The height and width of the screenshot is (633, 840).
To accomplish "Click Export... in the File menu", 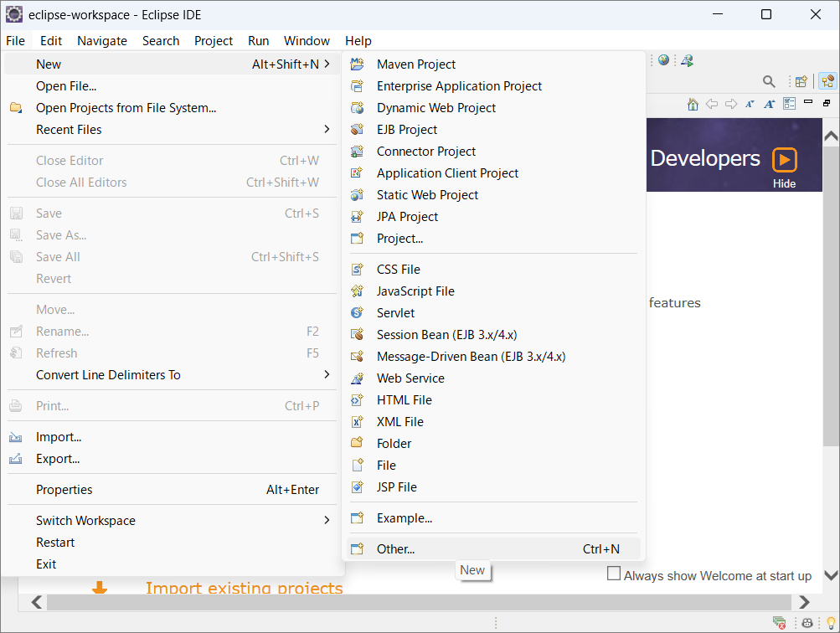I will click(170, 459).
